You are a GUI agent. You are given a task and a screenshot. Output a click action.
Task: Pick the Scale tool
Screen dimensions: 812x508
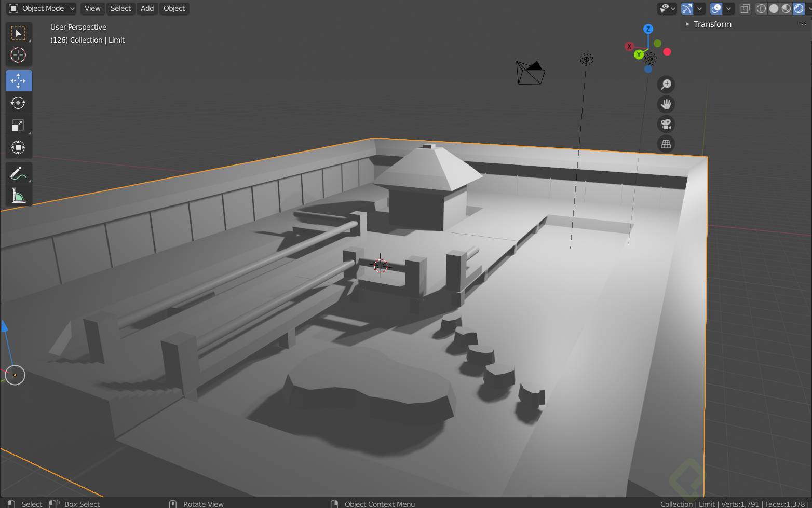(18, 125)
